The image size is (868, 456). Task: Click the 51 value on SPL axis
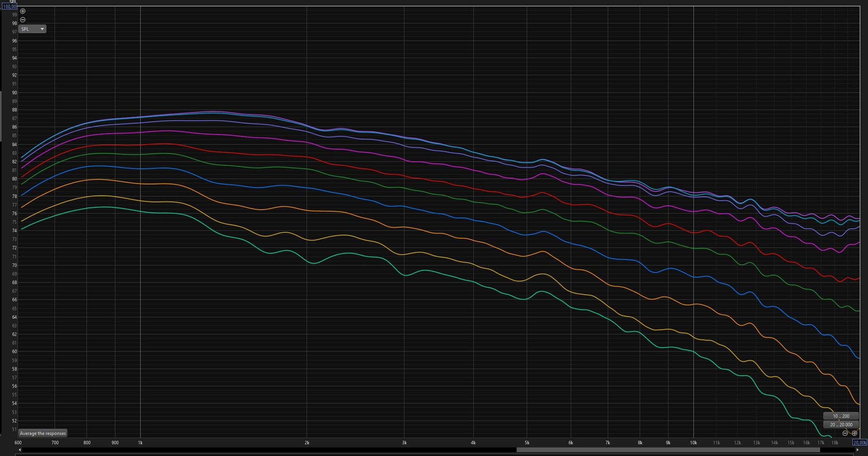(x=14, y=429)
